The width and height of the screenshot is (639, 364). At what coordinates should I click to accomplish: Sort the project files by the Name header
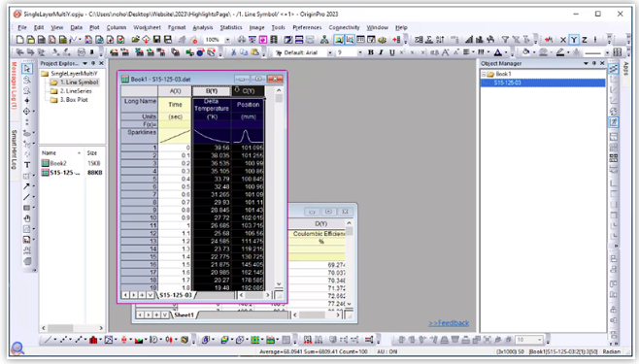click(x=61, y=153)
